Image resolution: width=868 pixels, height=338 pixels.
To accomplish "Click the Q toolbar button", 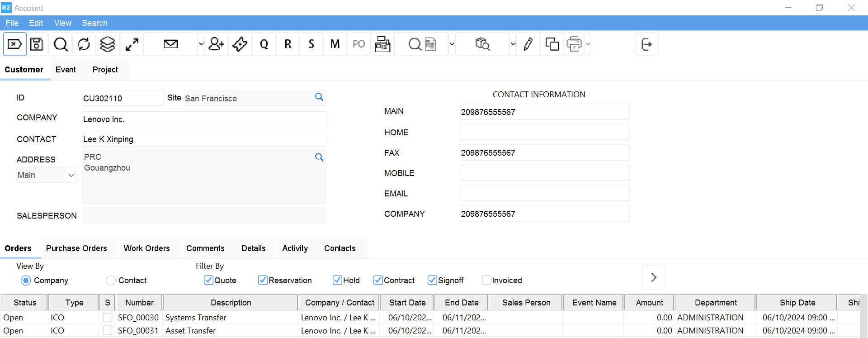I will coord(264,44).
